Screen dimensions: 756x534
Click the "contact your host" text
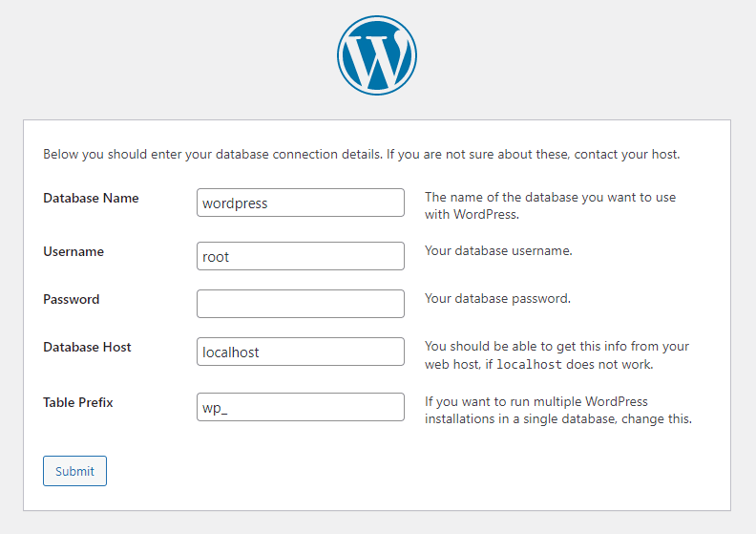(628, 154)
